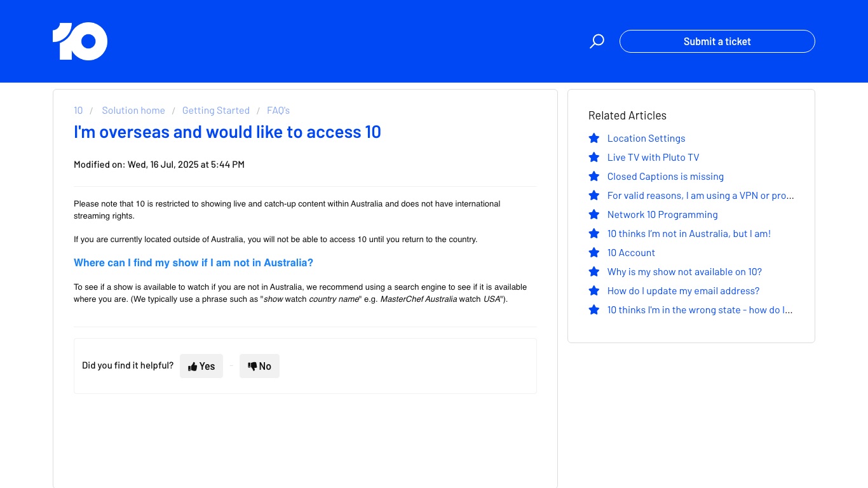Image resolution: width=868 pixels, height=488 pixels.
Task: Open the FAQ's breadcrumb link
Action: (x=278, y=111)
